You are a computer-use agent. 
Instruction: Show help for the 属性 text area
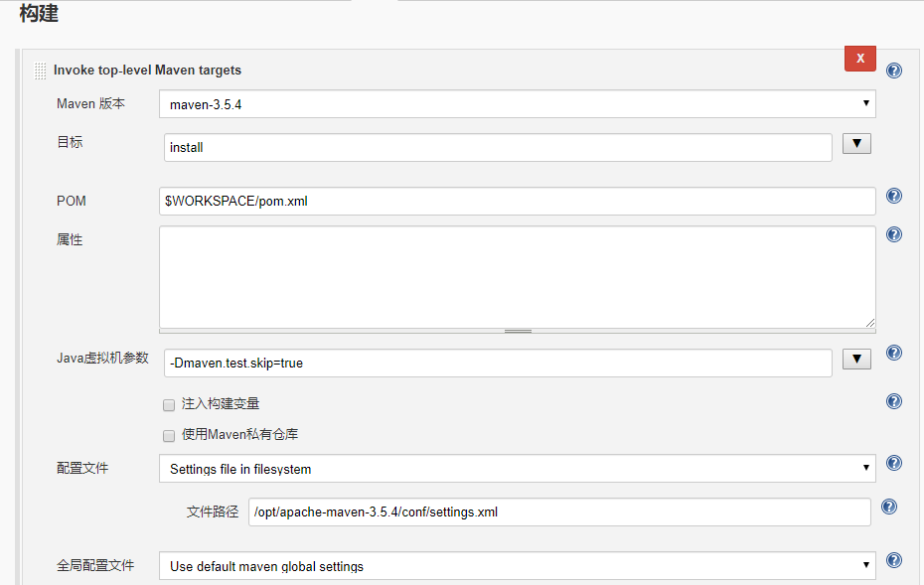click(894, 234)
